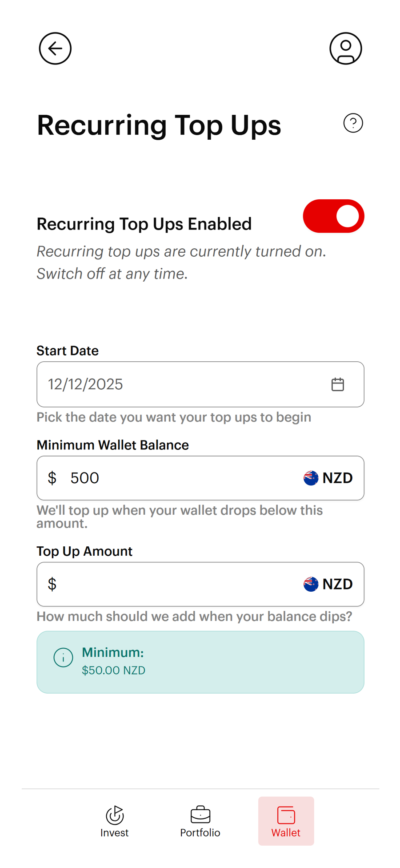Viewport: 400px width, 868px height.
Task: Switch the red Recurring Top Ups Enabled control
Action: click(x=334, y=216)
